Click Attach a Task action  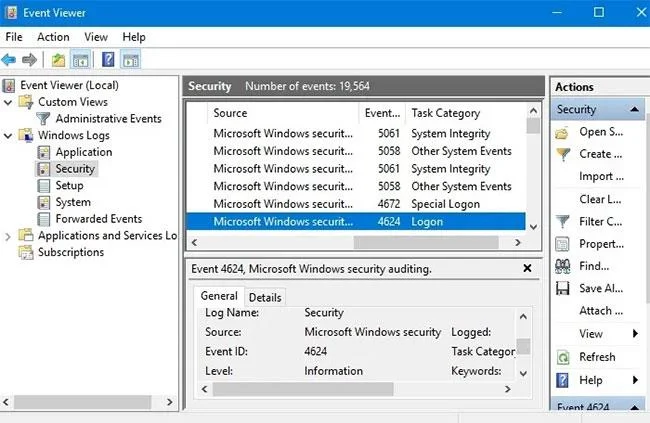[601, 311]
